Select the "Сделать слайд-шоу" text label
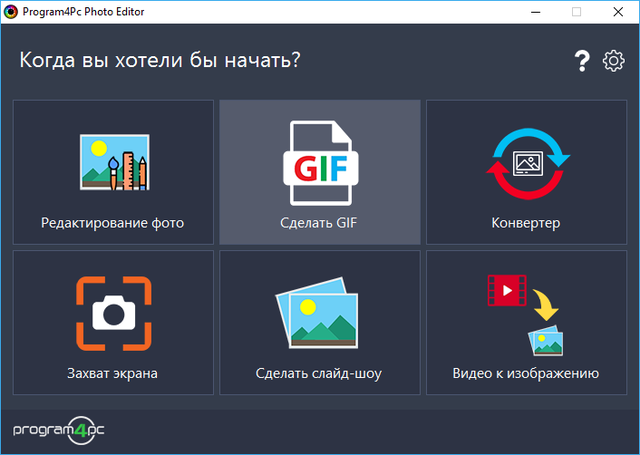The width and height of the screenshot is (640, 455). pos(319,374)
